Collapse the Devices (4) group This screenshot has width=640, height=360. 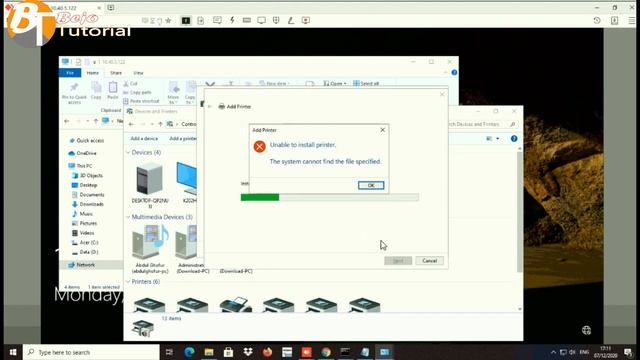[128, 152]
